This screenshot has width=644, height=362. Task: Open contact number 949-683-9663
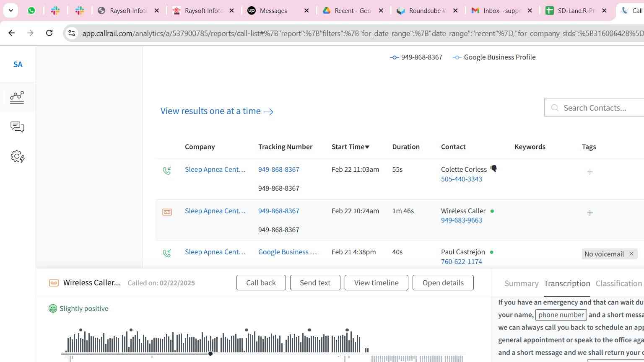462,220
